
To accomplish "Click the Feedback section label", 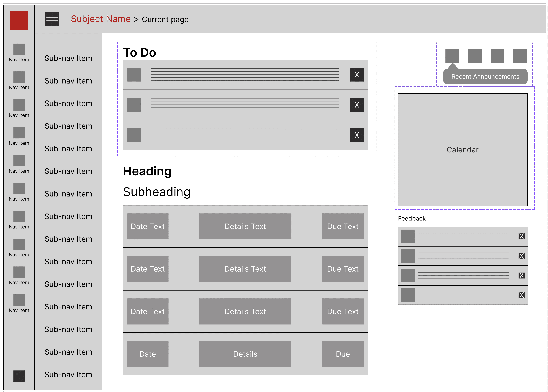I will [x=412, y=218].
